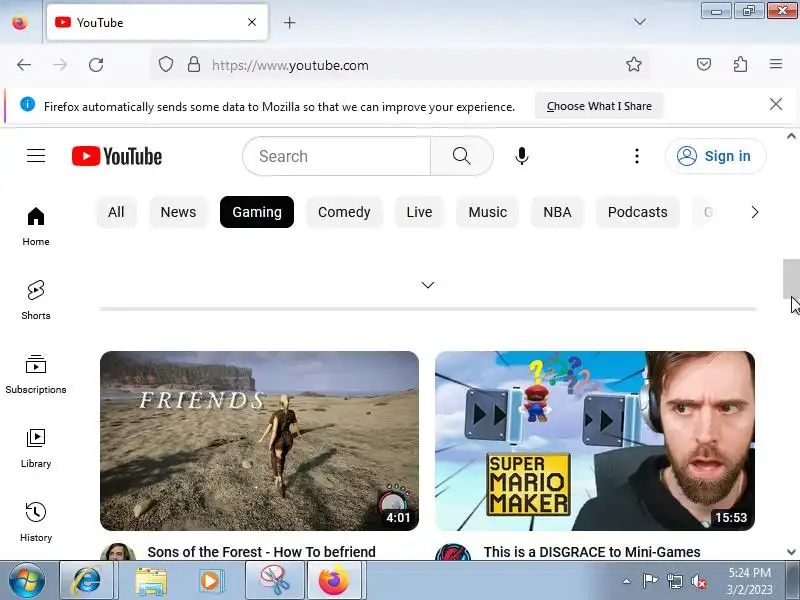Open a new tab with the plus icon
The height and width of the screenshot is (600, 800).
click(x=289, y=22)
